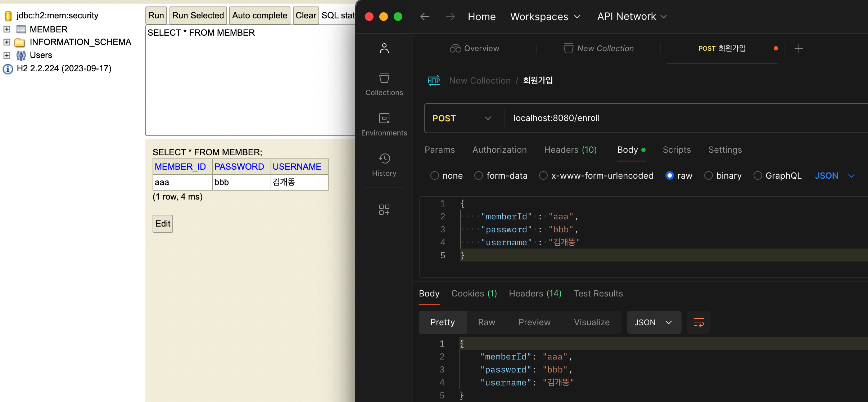Open the response JSON format dropdown

point(654,322)
